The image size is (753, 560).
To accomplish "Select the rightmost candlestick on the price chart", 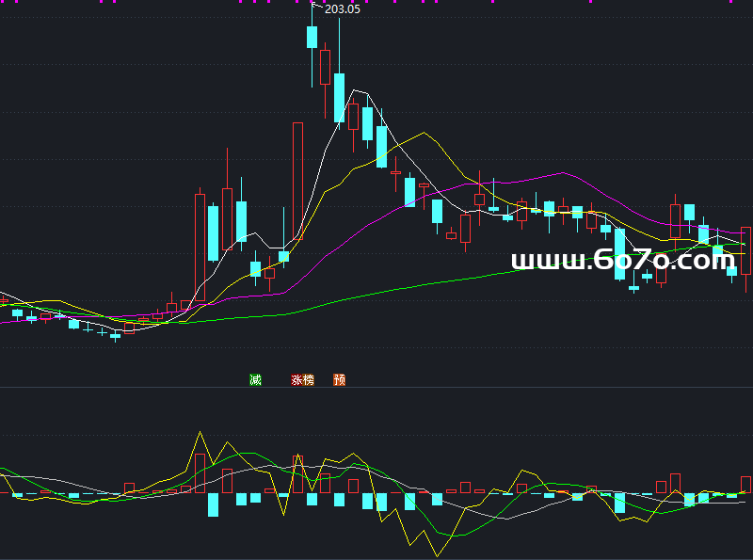I will (745, 249).
